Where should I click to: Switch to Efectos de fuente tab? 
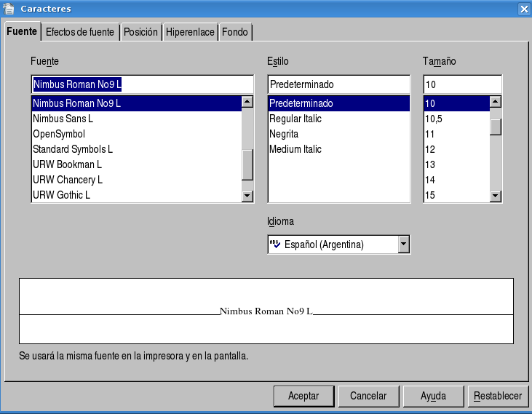(x=80, y=33)
